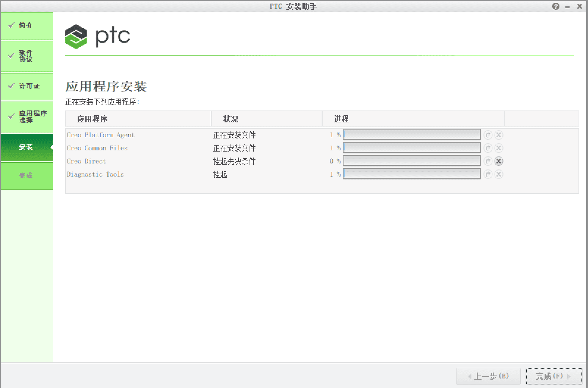Click the 完成 (F) button

point(554,376)
